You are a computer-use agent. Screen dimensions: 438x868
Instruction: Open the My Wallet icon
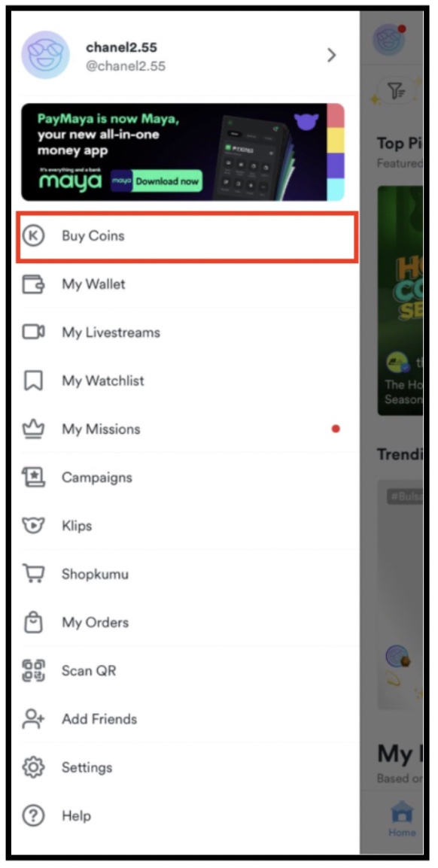[33, 284]
